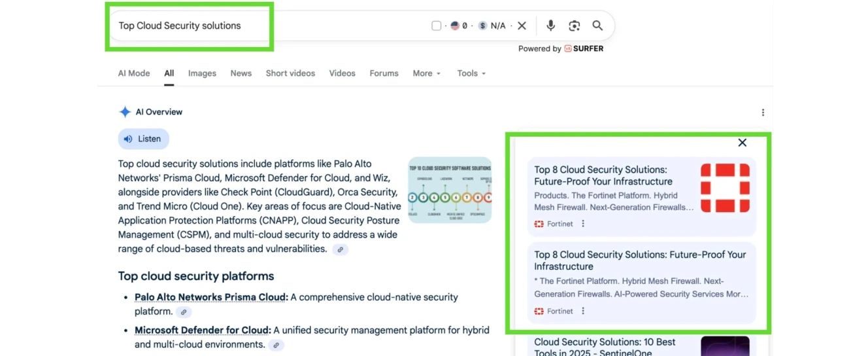Play the AI Overview with Listen button
The width and height of the screenshot is (868, 356).
point(143,139)
